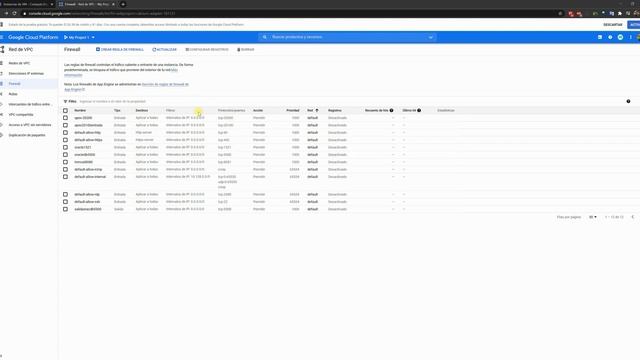Viewport: 640px width, 360px height.
Task: Click the CONFIGURAR REGISTROS button
Action: [x=207, y=49]
